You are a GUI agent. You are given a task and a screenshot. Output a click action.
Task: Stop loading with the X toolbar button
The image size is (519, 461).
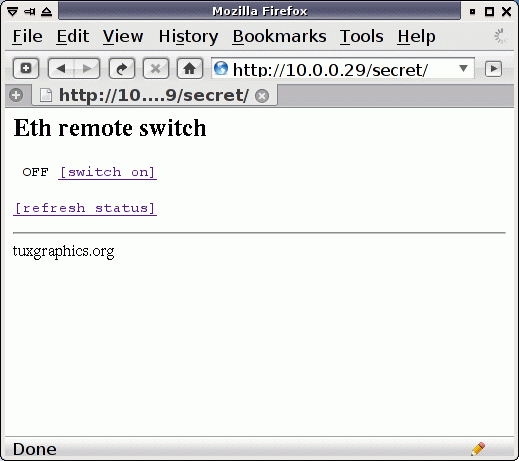click(x=156, y=69)
